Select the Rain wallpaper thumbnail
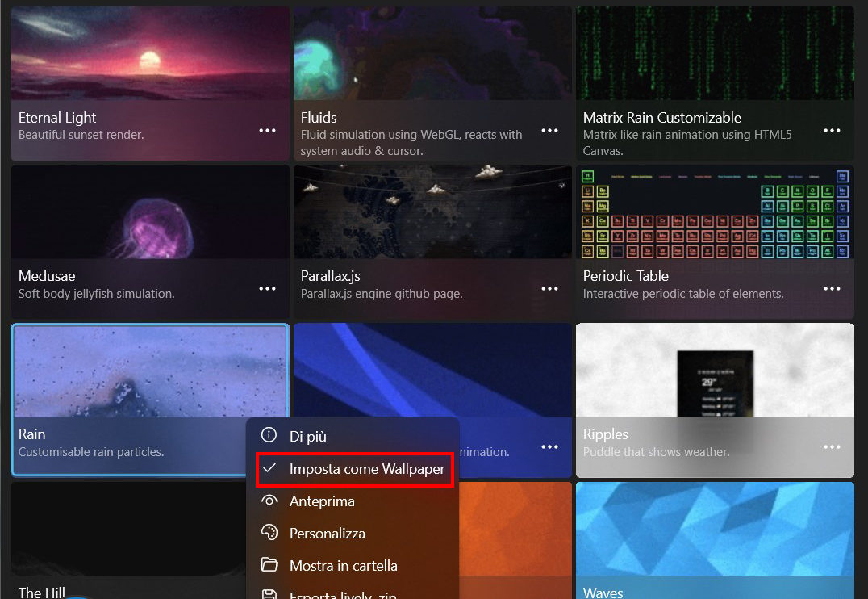 tap(150, 371)
